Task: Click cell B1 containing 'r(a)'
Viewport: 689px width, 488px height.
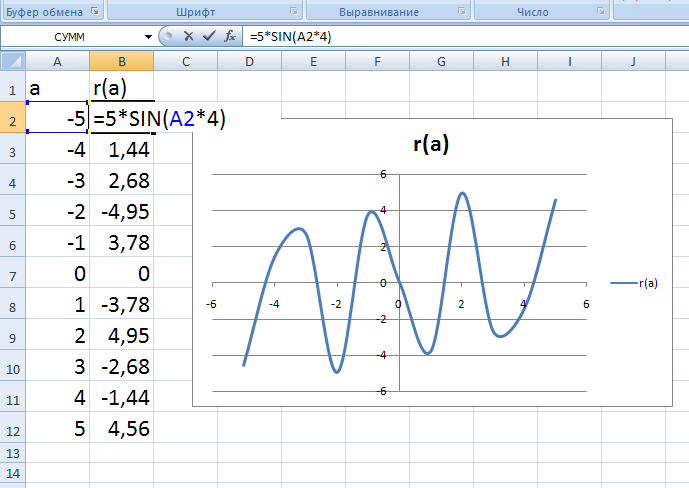Action: coord(122,87)
